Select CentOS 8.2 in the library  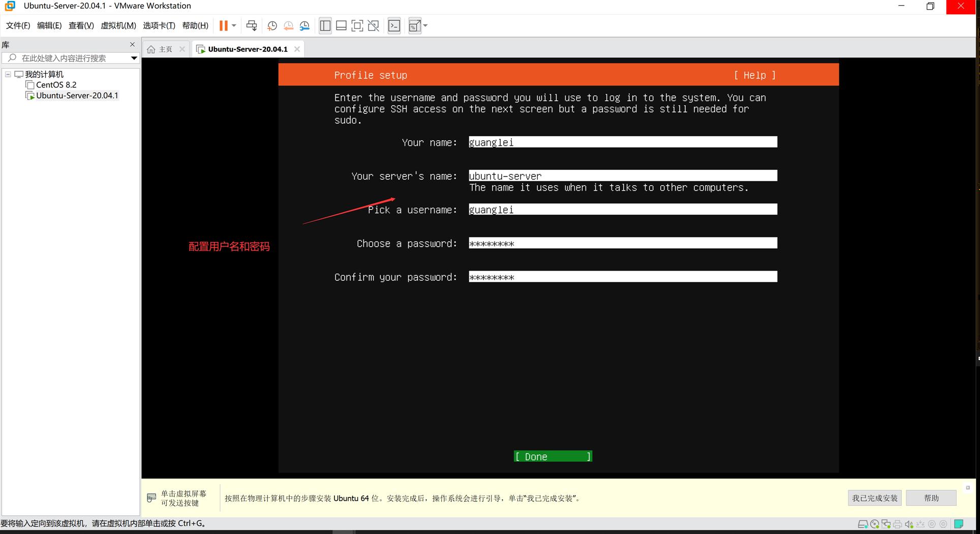56,85
